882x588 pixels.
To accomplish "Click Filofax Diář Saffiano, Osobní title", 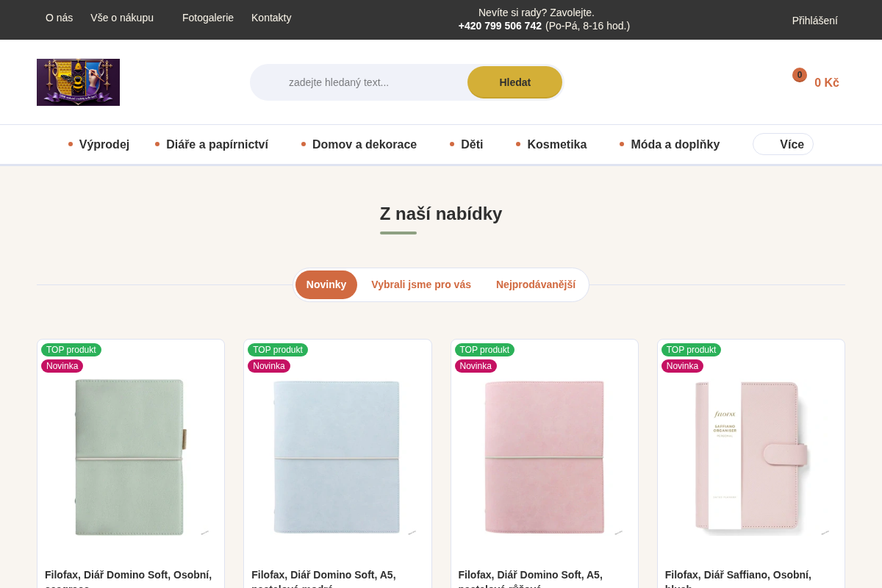I will coord(738,581).
